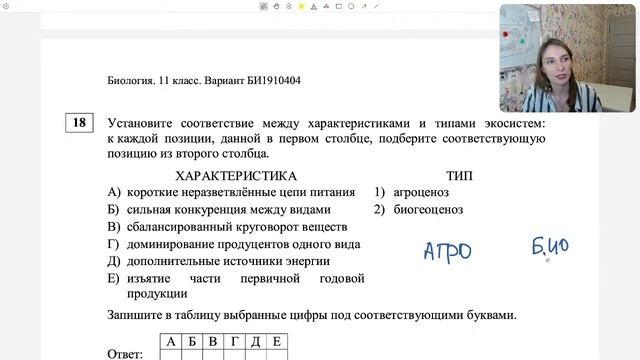
Task: Click answer table header cell Г
Action: [x=234, y=341]
